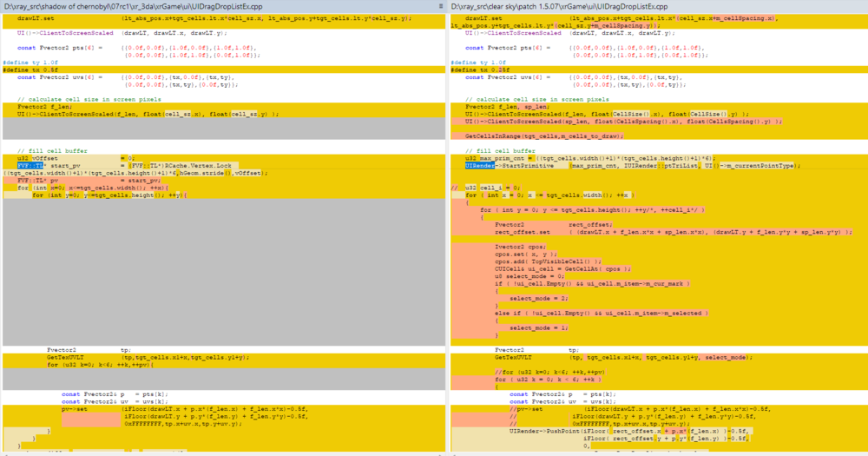Click right 'for ( int x = 0; x <= tgt_cells.width()' line
Image resolution: width=868 pixels, height=456 pixels.
tap(660, 195)
